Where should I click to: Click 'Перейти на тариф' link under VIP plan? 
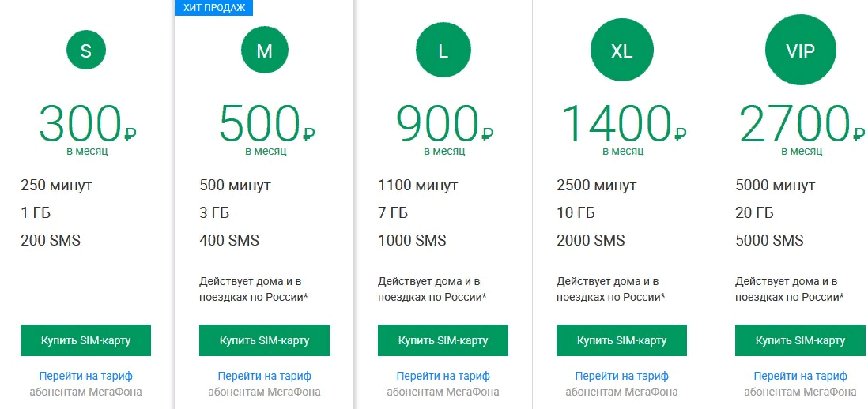800,376
